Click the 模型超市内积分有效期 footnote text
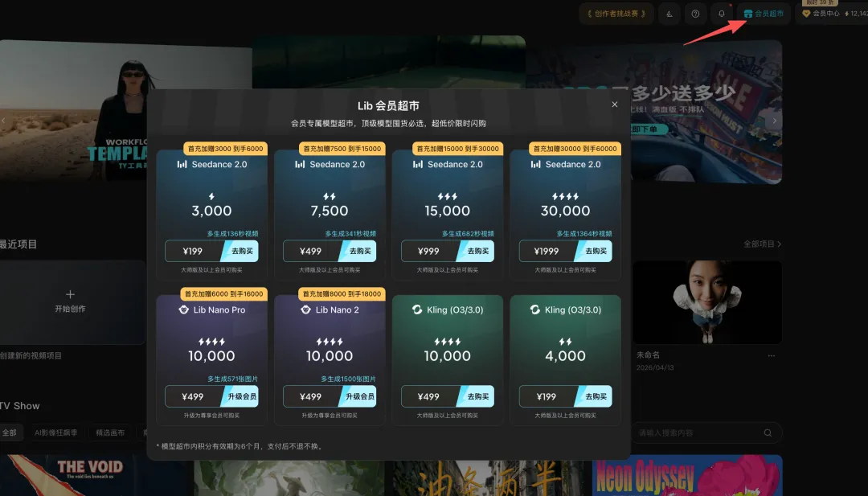 tap(240, 446)
